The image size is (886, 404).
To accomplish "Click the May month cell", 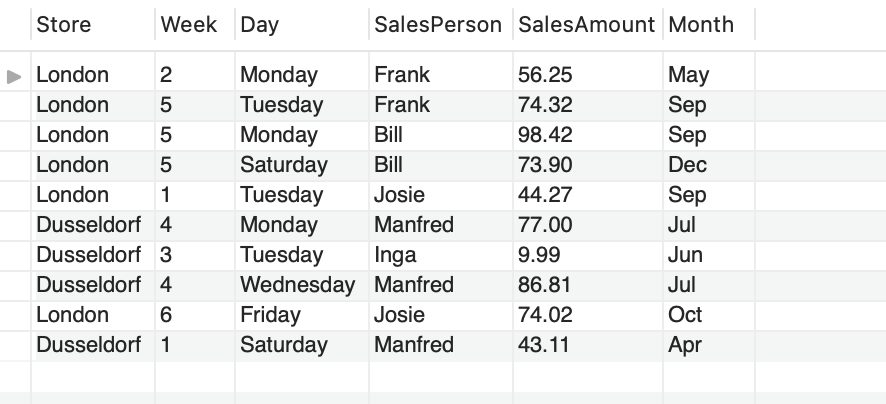I will click(709, 75).
